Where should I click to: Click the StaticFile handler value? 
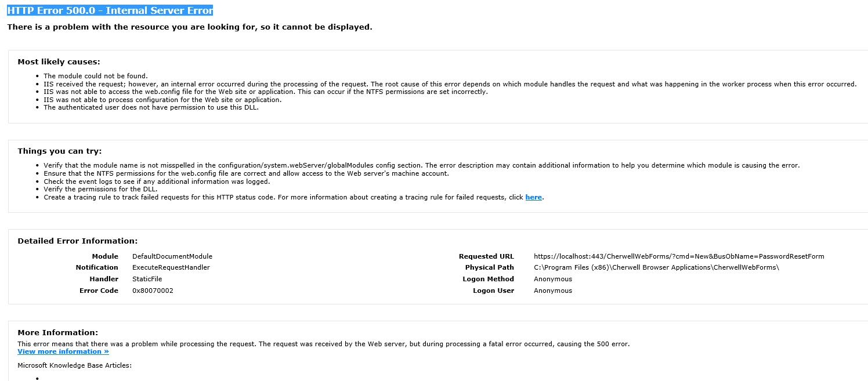(147, 279)
